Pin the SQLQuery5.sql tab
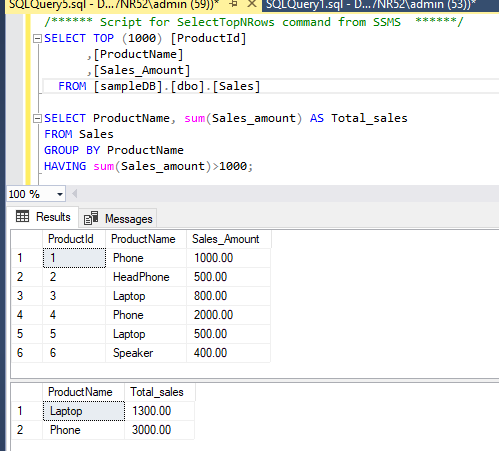Viewport: 499px width, 451px height. point(233,4)
